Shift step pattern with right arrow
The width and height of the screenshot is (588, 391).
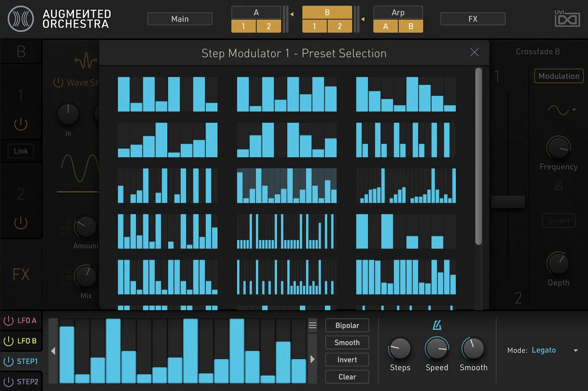312,359
